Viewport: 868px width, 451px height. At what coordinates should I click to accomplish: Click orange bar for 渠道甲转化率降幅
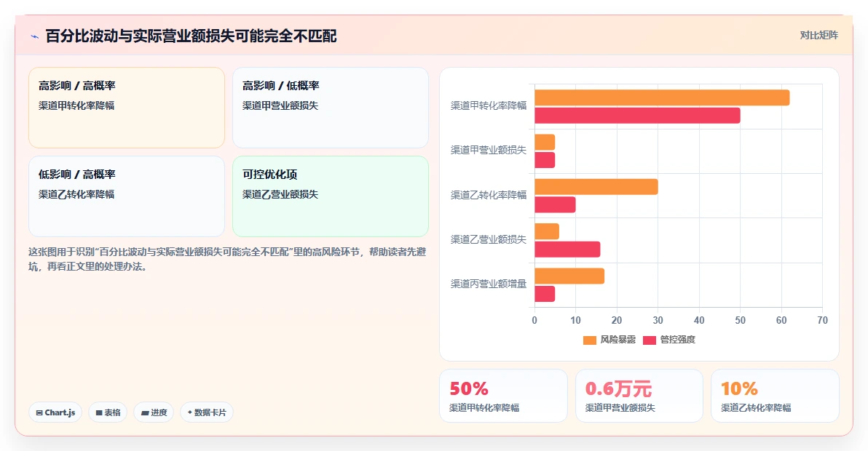662,97
